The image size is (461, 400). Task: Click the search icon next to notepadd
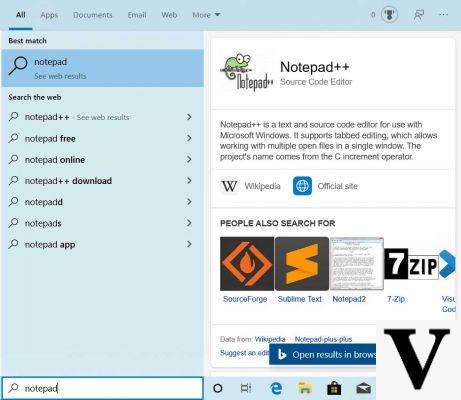point(13,201)
